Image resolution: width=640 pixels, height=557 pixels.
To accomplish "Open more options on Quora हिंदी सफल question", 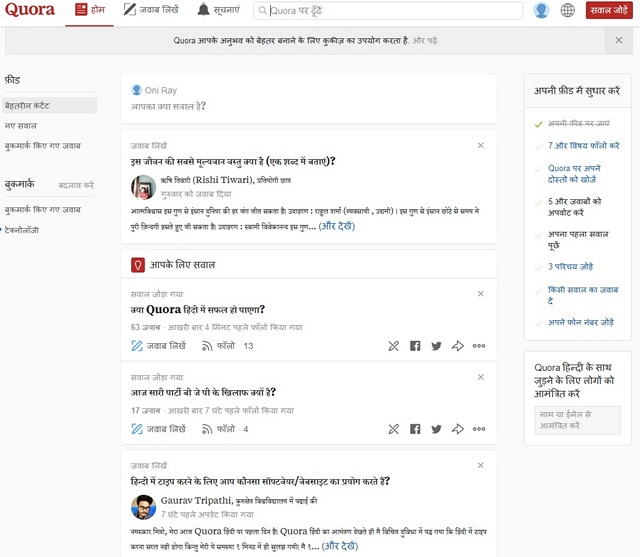I will pyautogui.click(x=479, y=346).
